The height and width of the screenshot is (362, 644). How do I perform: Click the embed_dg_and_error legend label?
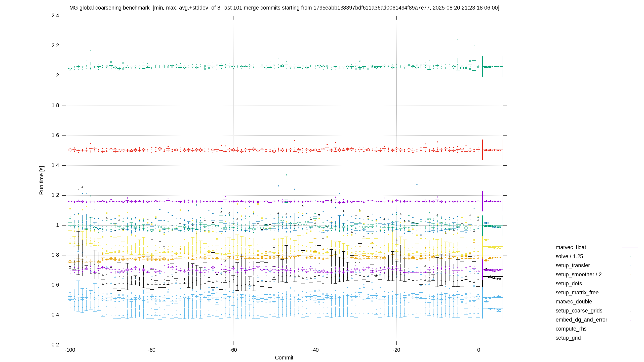581,320
